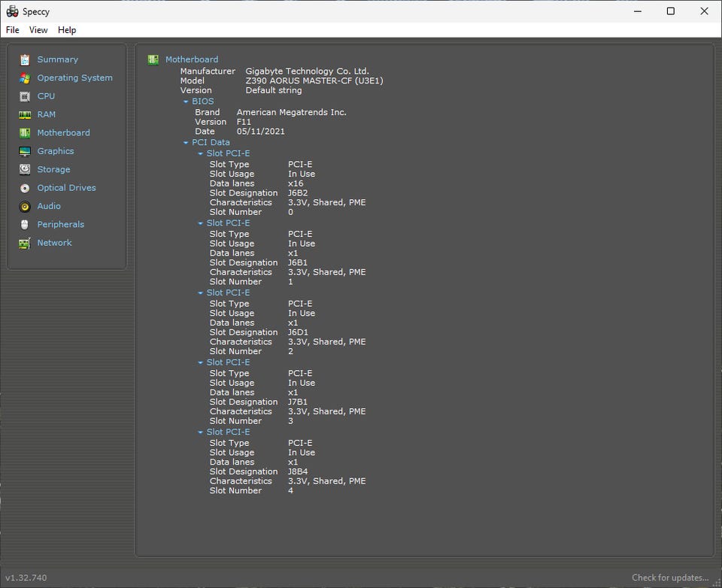Open Audio via the speaker icon
722x588 pixels.
(x=25, y=206)
